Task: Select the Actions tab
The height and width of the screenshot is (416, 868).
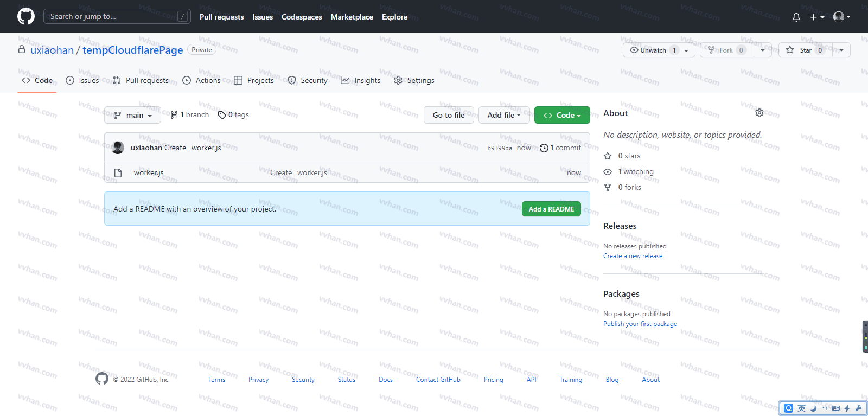Action: click(x=202, y=80)
